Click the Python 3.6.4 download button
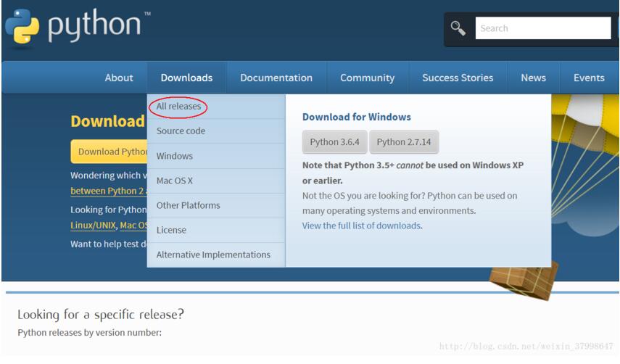Viewport: 620px width, 364px height. 334,142
